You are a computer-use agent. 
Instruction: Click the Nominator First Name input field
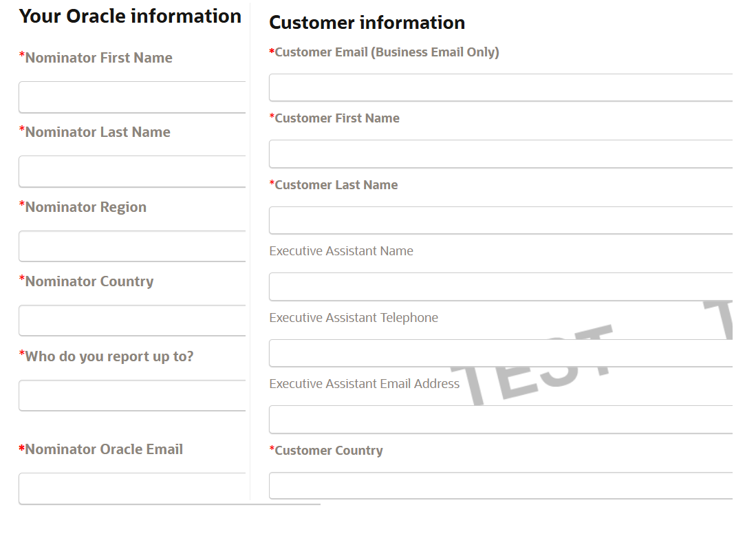132,97
